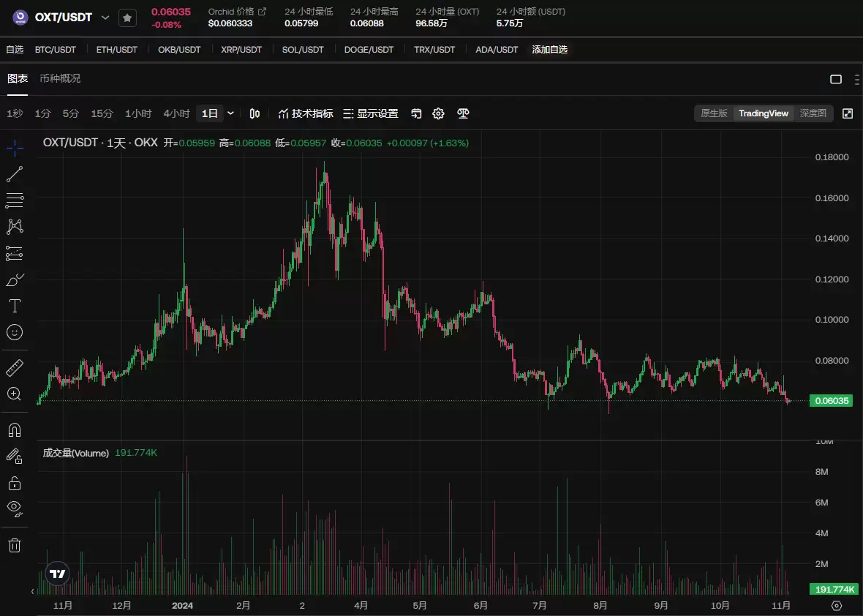Screen dimensions: 863x616
Task: Select the 4小时 timeframe
Action: [x=176, y=113]
